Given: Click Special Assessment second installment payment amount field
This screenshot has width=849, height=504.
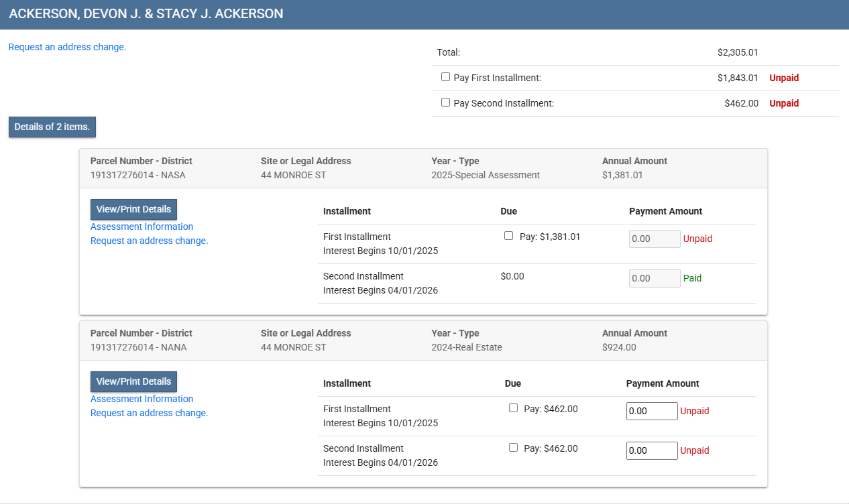Looking at the screenshot, I should point(655,278).
